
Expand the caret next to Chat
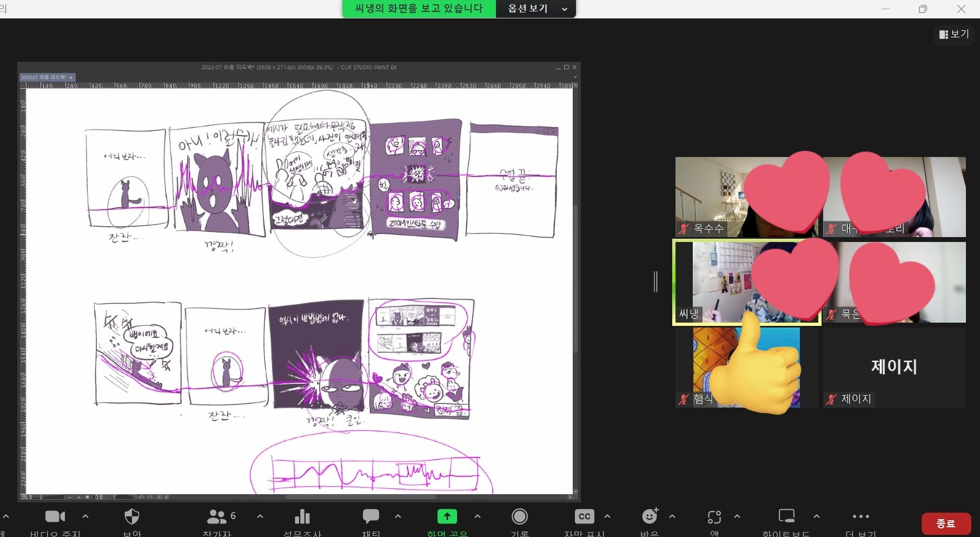tap(398, 516)
